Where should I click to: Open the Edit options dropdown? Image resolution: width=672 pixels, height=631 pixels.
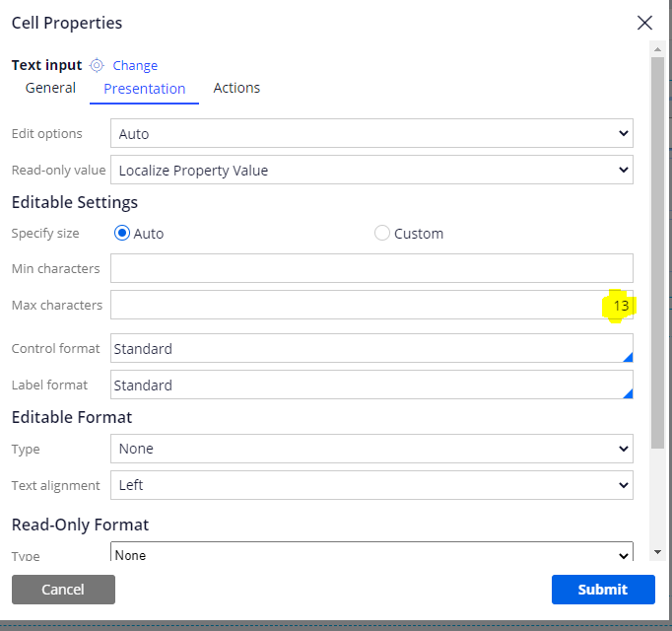coord(371,133)
